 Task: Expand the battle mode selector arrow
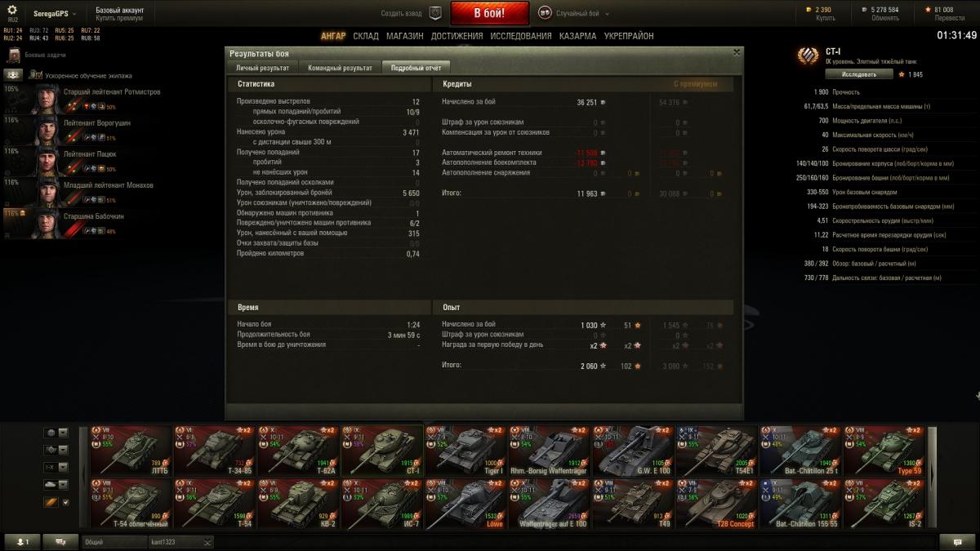click(605, 14)
